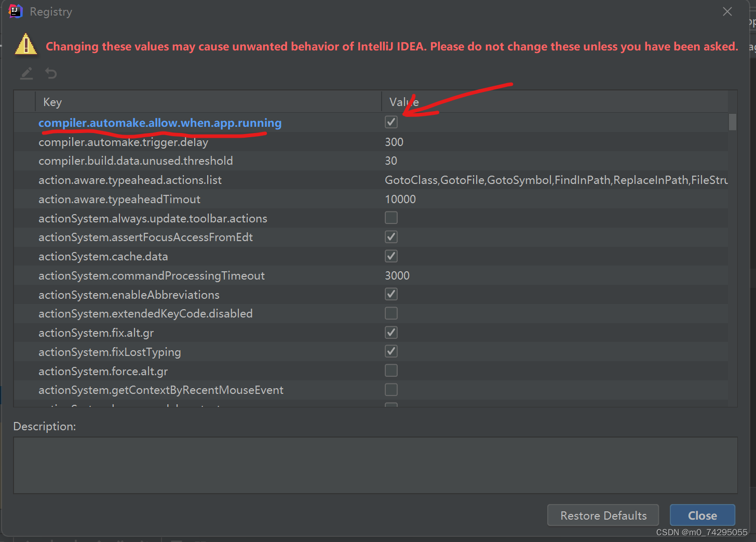Enable actionSystem.force.alt.gr
Screen dimensions: 756x542
coord(391,370)
